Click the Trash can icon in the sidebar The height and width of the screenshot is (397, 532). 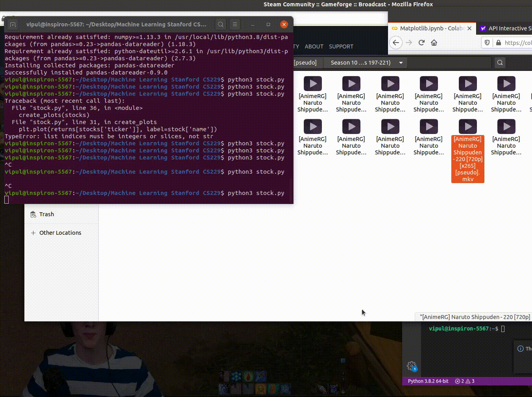click(x=33, y=214)
